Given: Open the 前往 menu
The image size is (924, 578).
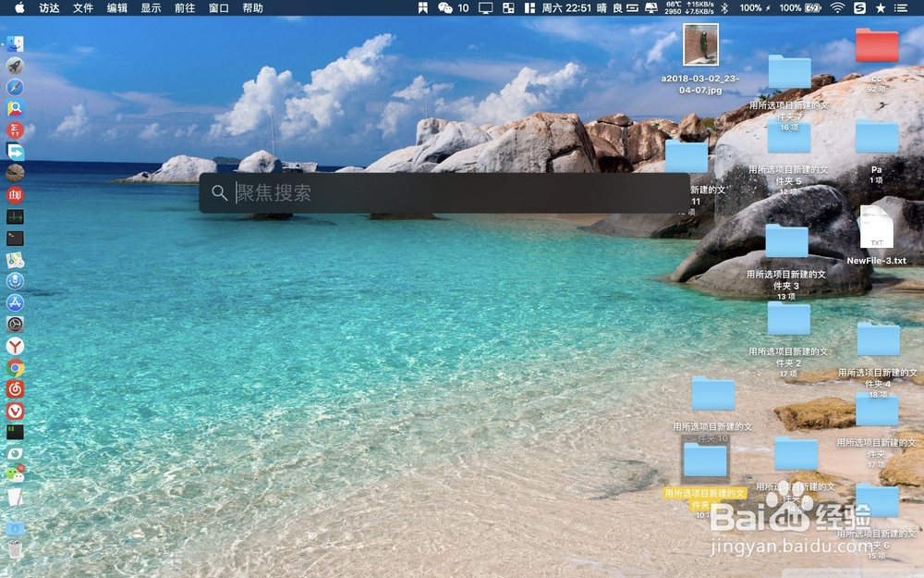Looking at the screenshot, I should coord(185,7).
